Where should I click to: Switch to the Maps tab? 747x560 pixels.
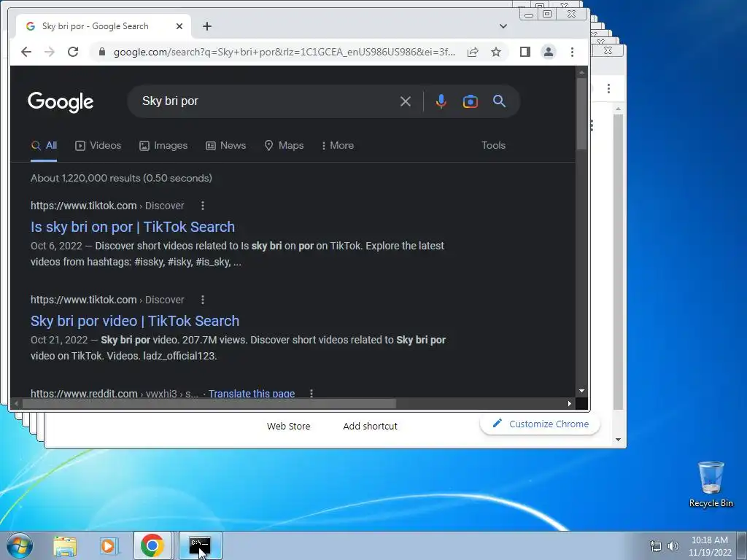(x=284, y=145)
